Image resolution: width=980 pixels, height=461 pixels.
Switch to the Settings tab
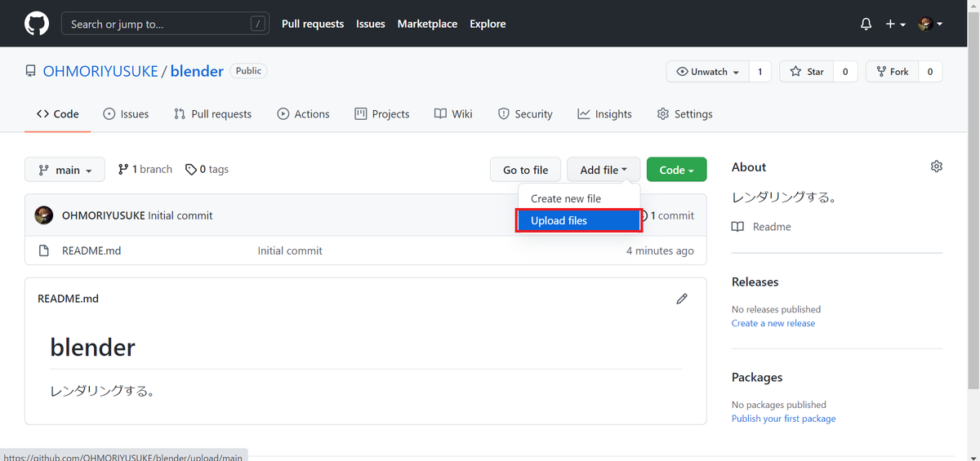coord(684,114)
